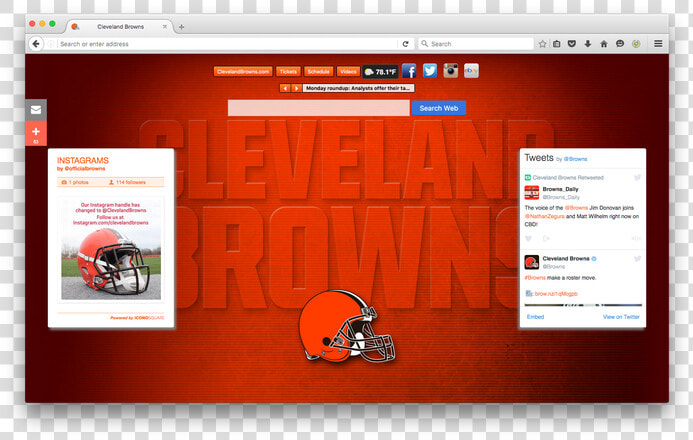The image size is (693, 440).
Task: Open the Cleveland Browns helmet avatar
Action: pos(532,262)
